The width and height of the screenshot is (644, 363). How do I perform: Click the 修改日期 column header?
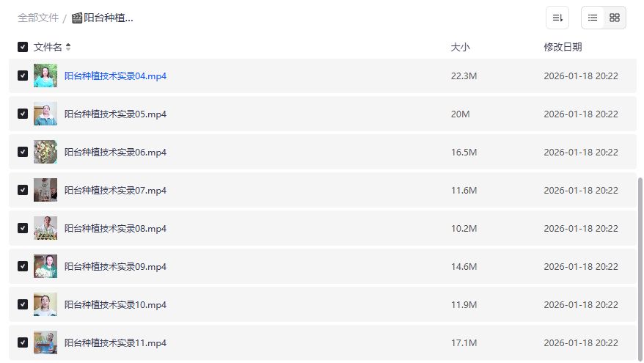[563, 47]
